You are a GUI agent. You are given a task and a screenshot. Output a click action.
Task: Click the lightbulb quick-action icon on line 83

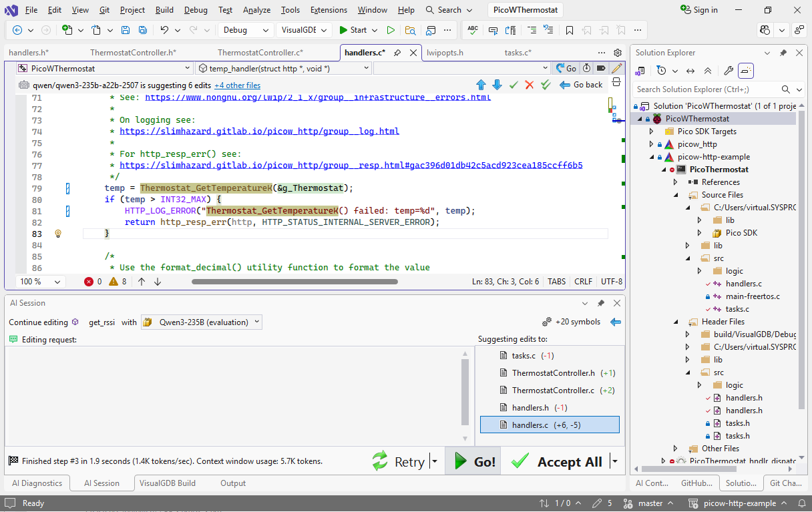[x=58, y=234]
